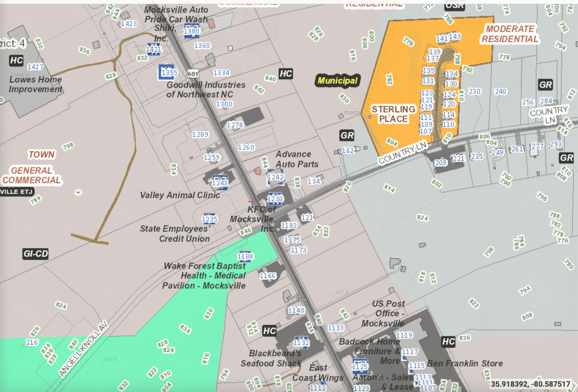Select address number 216 near Angell Knoll

[x=32, y=342]
